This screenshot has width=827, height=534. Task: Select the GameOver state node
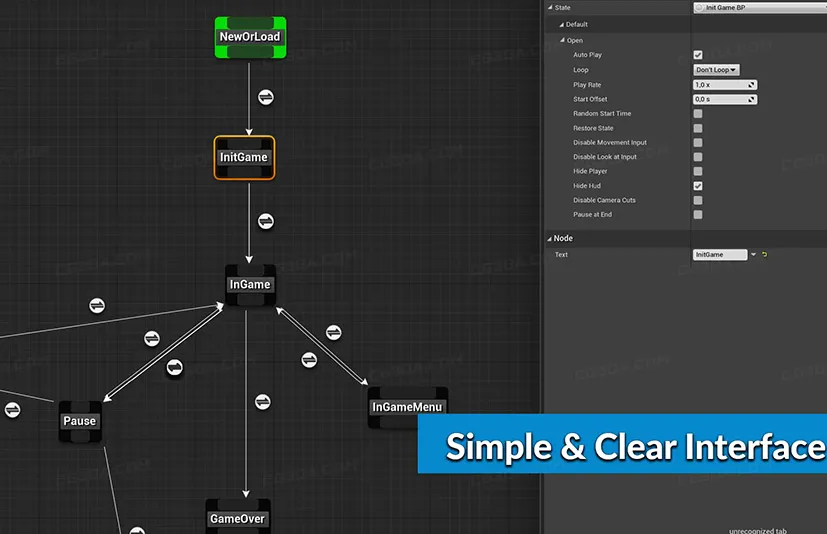pos(238,518)
